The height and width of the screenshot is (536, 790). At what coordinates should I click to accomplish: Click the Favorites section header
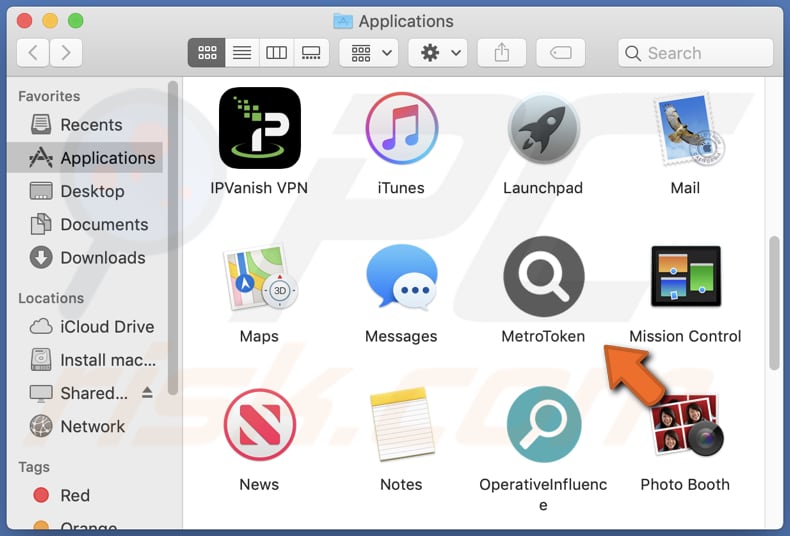pyautogui.click(x=49, y=96)
